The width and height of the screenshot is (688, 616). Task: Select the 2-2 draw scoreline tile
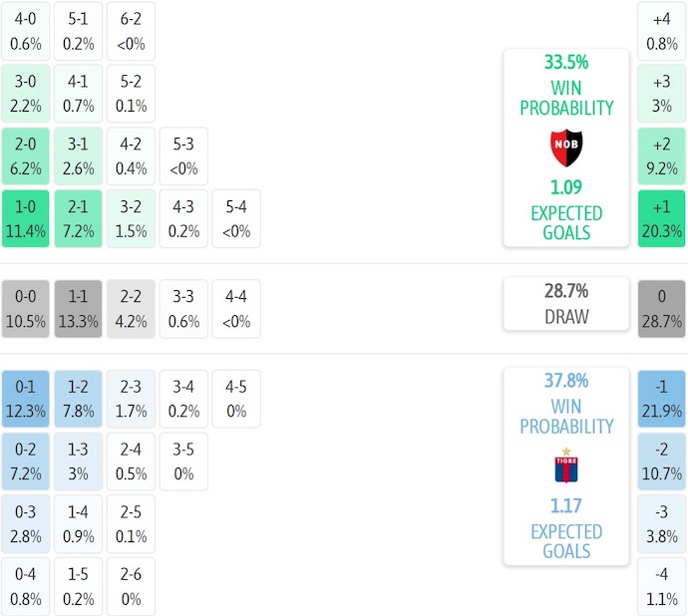pos(131,308)
